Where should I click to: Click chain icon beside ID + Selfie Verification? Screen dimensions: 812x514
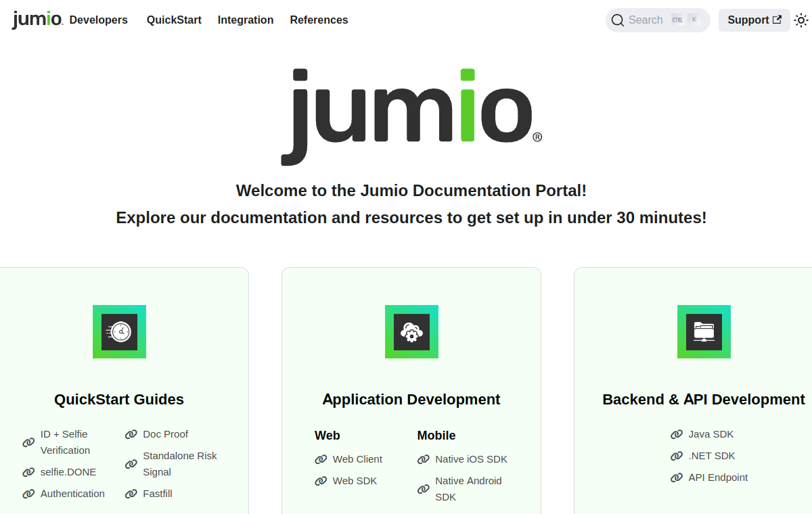click(28, 442)
